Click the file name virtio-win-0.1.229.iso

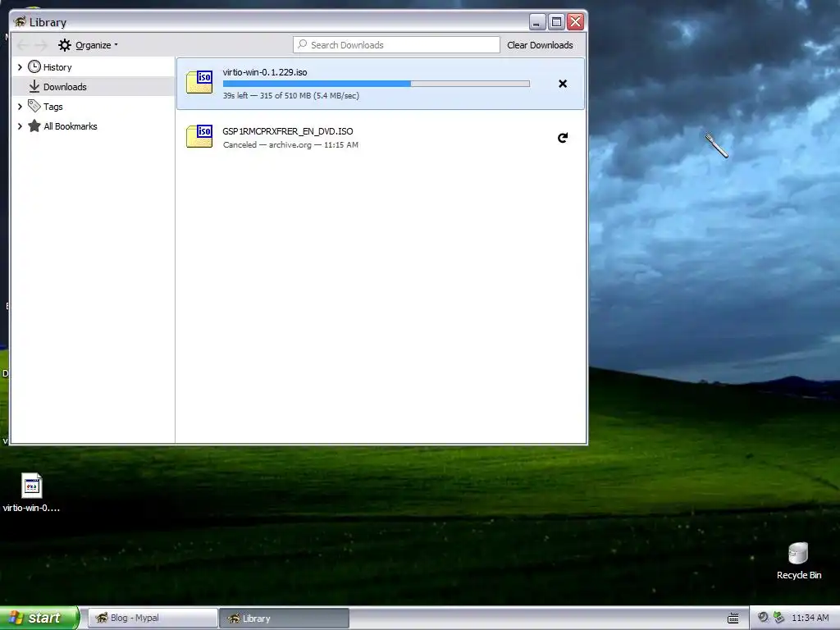[x=265, y=72]
